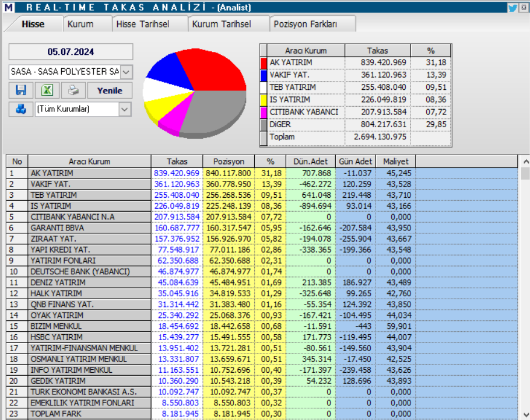Click the date field showing 05.07.2024
530x420 pixels.
click(70, 52)
